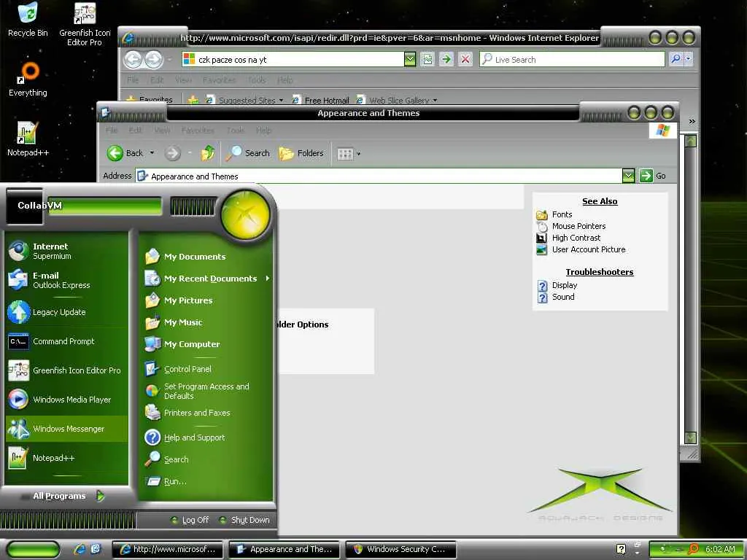747x560 pixels.
Task: Stop page loading with red X icon
Action: tap(465, 60)
